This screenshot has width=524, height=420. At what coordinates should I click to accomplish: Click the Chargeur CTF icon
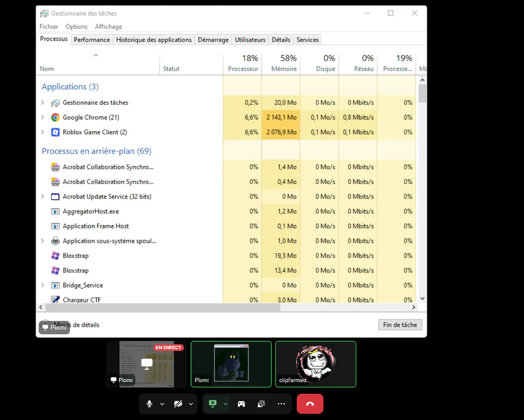(x=55, y=299)
